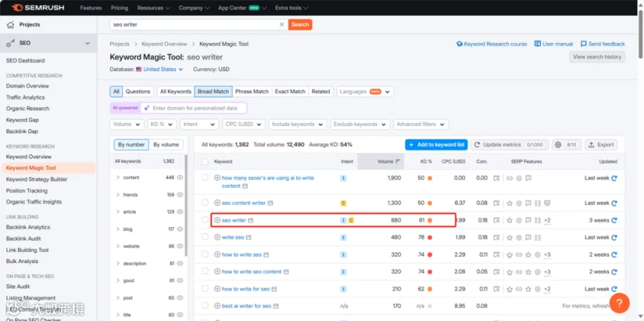
Task: Toggle eye icon for content group
Action: tap(180, 178)
